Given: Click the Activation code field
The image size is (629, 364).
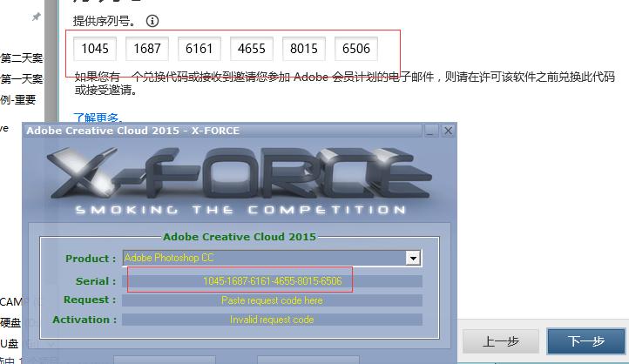Looking at the screenshot, I should point(273,320).
